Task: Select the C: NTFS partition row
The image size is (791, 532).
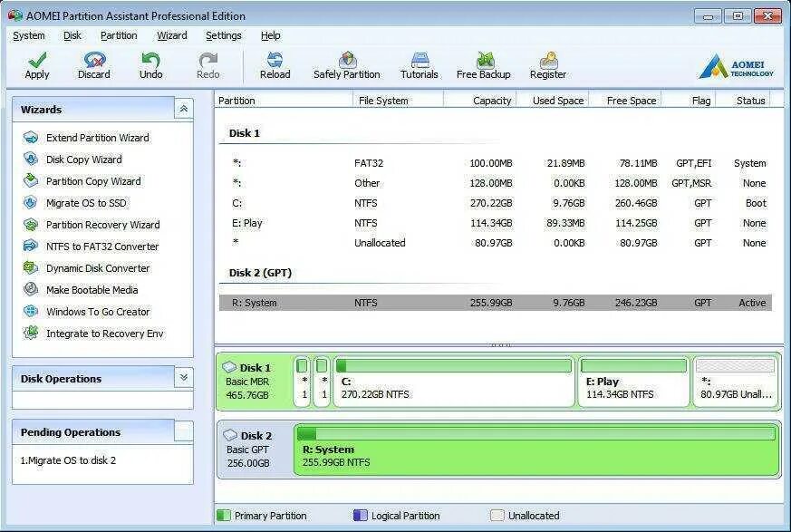Action: [496, 203]
